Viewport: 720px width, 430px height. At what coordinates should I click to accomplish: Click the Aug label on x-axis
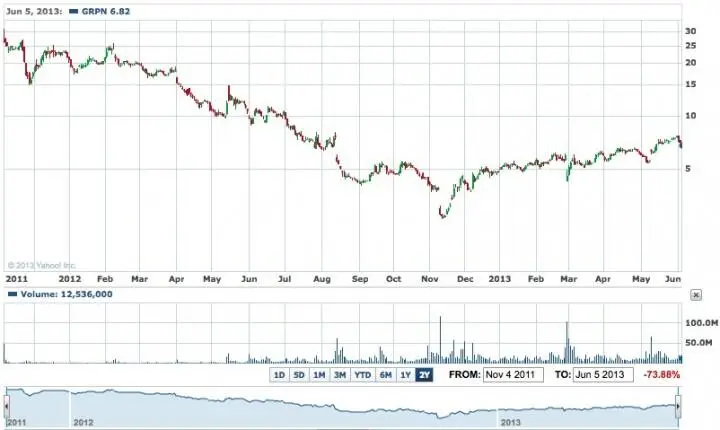(x=322, y=279)
